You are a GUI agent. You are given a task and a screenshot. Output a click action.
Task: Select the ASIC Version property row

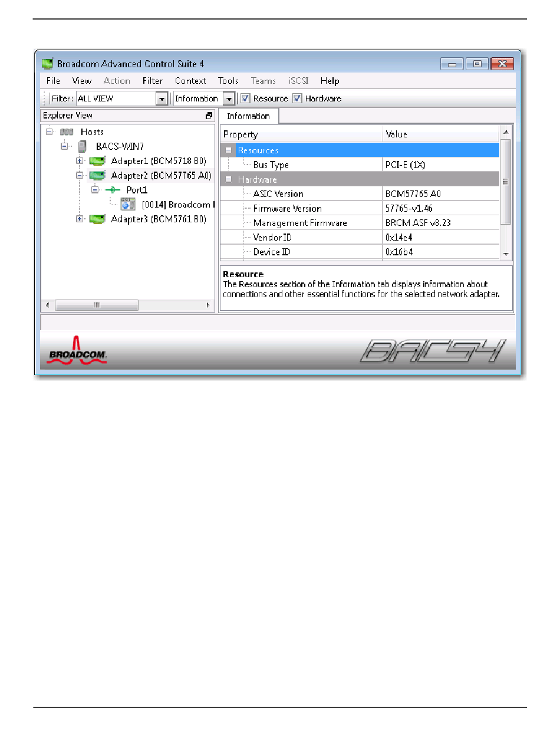click(360, 194)
